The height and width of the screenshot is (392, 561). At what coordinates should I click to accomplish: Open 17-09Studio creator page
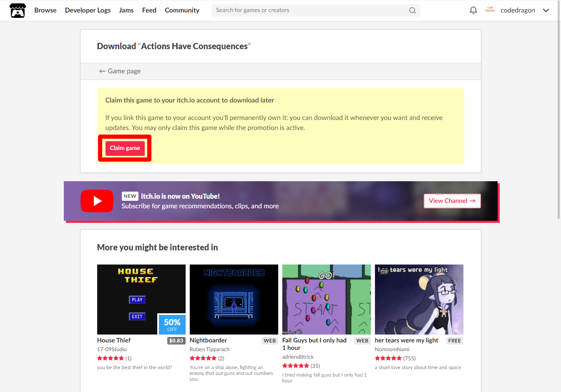[112, 350]
